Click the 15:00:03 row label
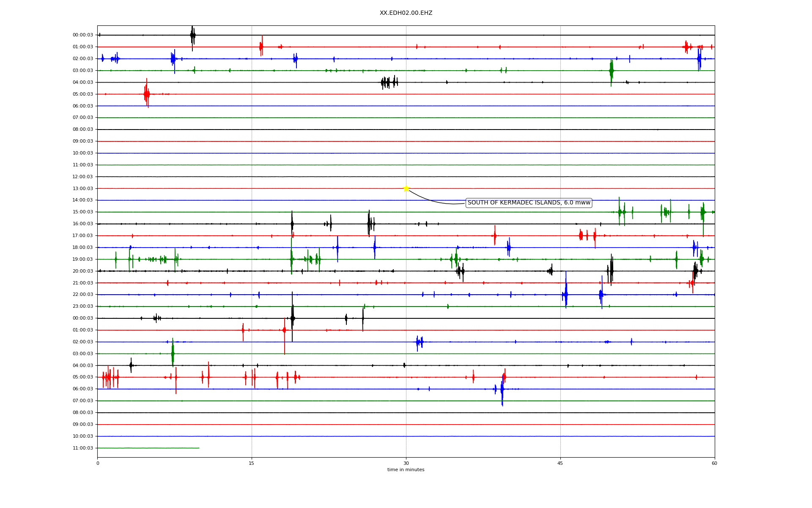This screenshot has width=812, height=508. click(83, 212)
